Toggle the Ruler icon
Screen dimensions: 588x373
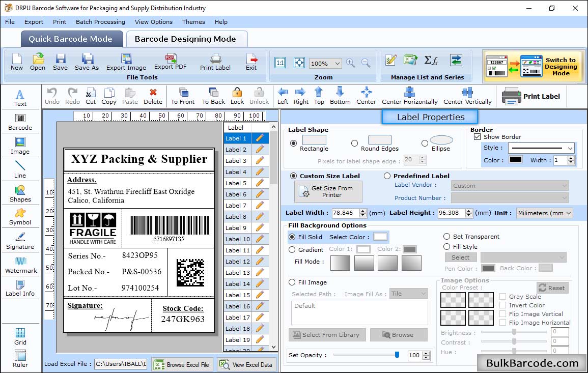[20, 359]
